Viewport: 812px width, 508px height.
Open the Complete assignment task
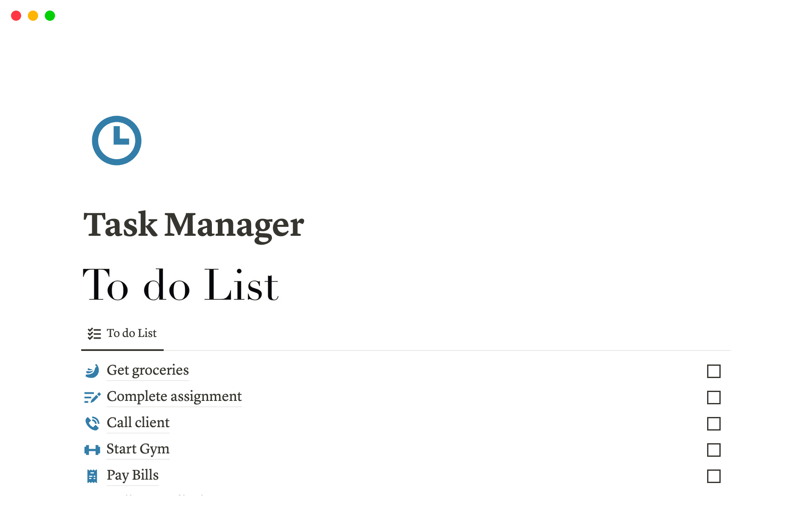tap(174, 397)
